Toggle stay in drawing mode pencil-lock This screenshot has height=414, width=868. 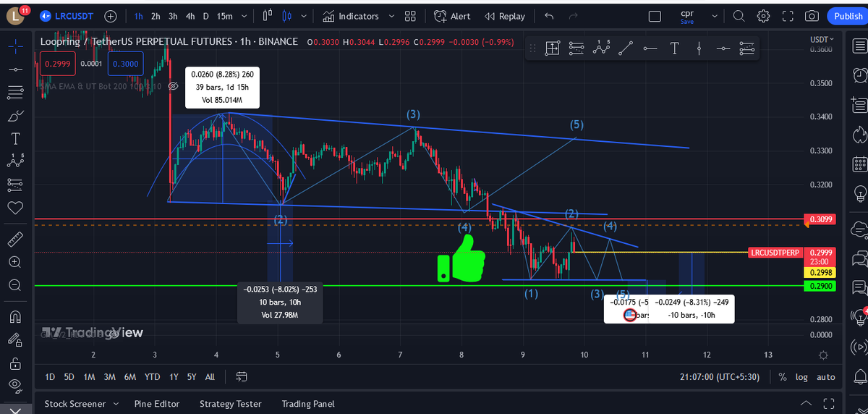point(14,339)
